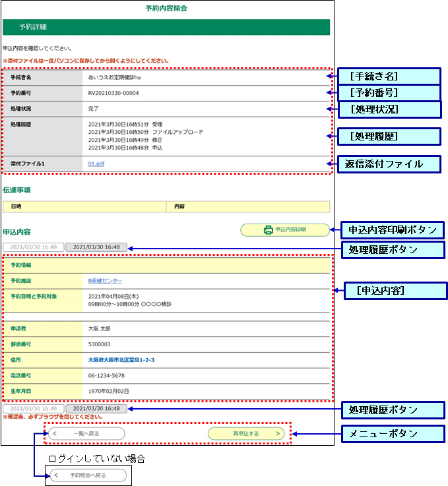
Task: Select lower 2021/03/30 16:49 history button
Action: pyautogui.click(x=33, y=409)
